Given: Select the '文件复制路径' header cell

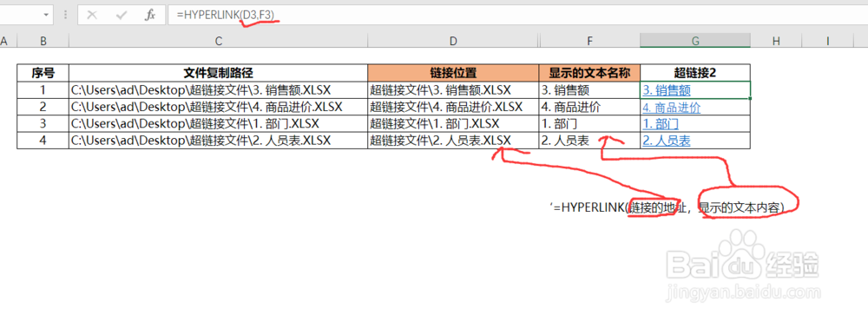Looking at the screenshot, I should tap(218, 73).
